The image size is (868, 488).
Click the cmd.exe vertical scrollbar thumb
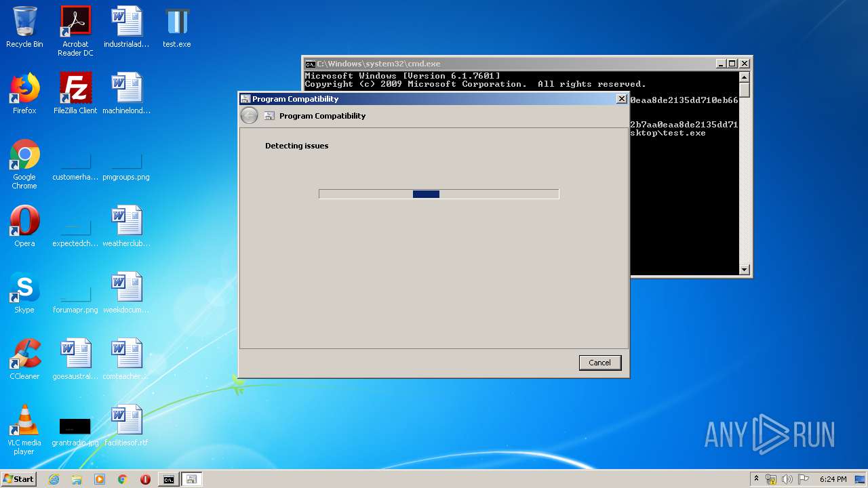click(x=744, y=91)
